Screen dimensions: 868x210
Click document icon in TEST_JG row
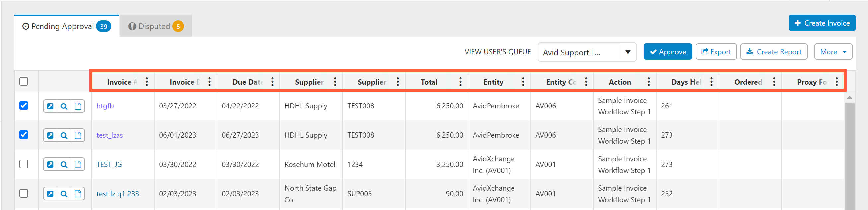tap(78, 165)
